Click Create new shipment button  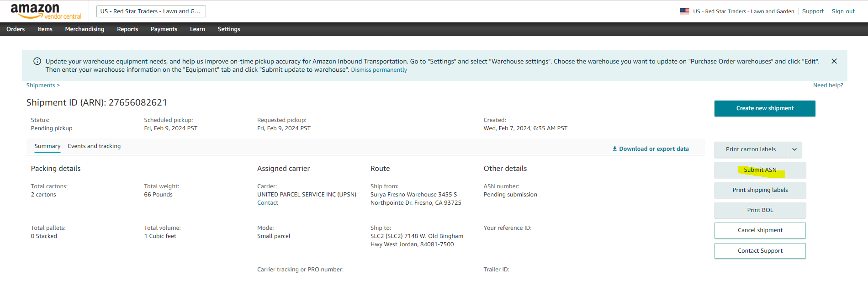point(765,108)
